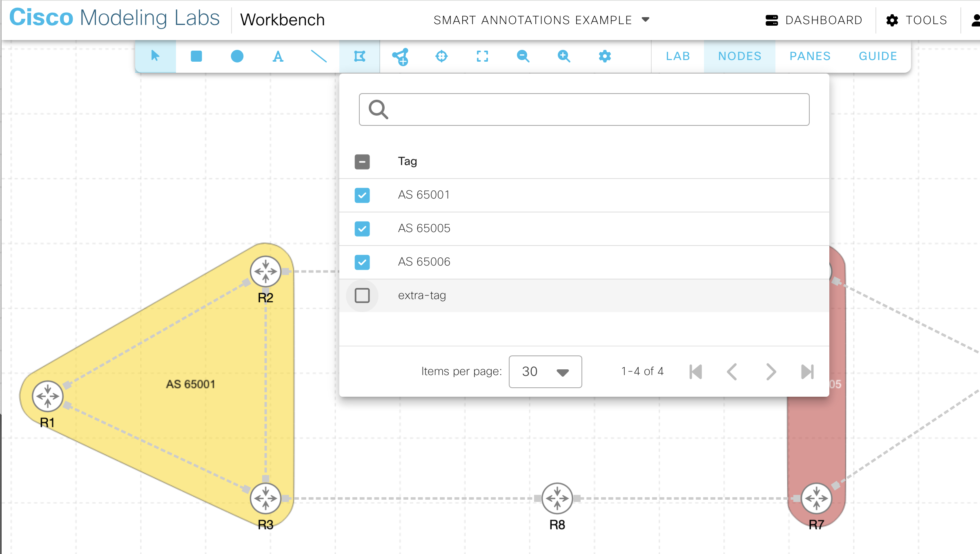Enable the extra-tag checkbox
Image resolution: width=980 pixels, height=554 pixels.
[x=362, y=295]
